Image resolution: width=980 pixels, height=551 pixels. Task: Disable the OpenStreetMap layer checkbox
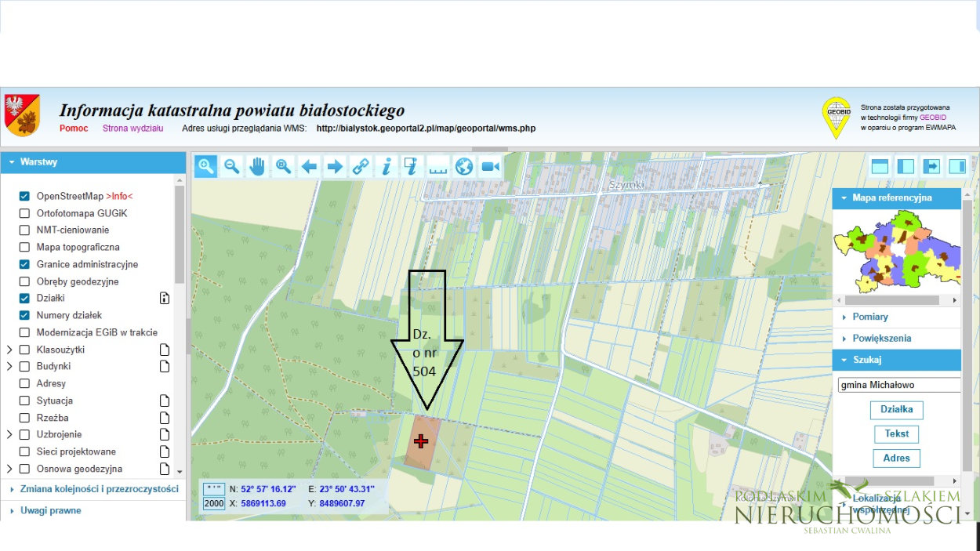[24, 196]
